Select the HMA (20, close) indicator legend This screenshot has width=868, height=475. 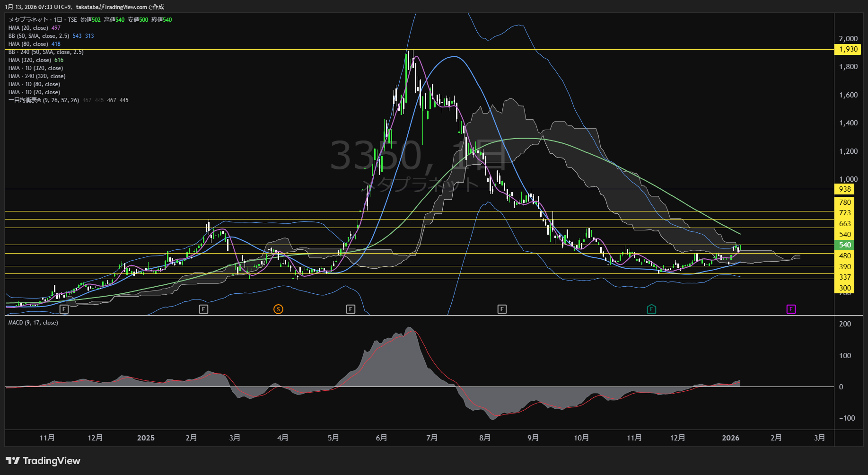pyautogui.click(x=28, y=28)
